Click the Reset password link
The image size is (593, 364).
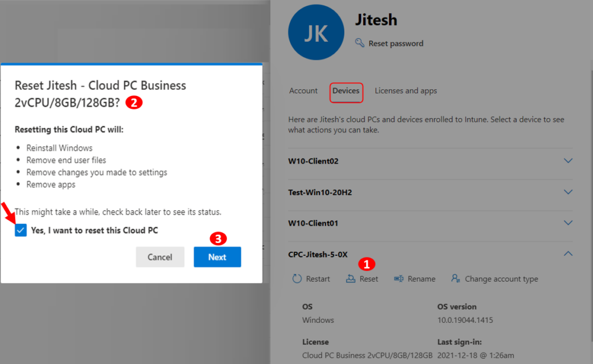coord(396,43)
